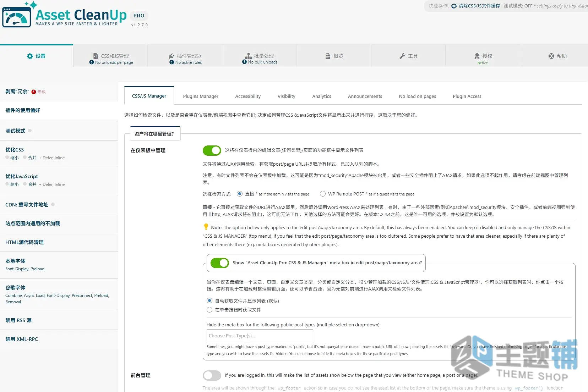The height and width of the screenshot is (392, 588).
Task: Click the info icon next to No active rules
Action: coord(172,62)
